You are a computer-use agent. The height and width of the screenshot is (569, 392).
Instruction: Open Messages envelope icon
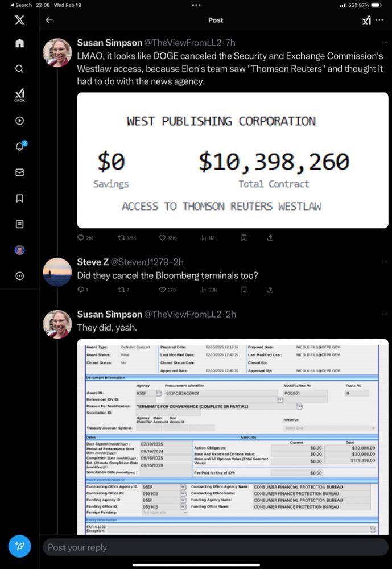pos(19,172)
